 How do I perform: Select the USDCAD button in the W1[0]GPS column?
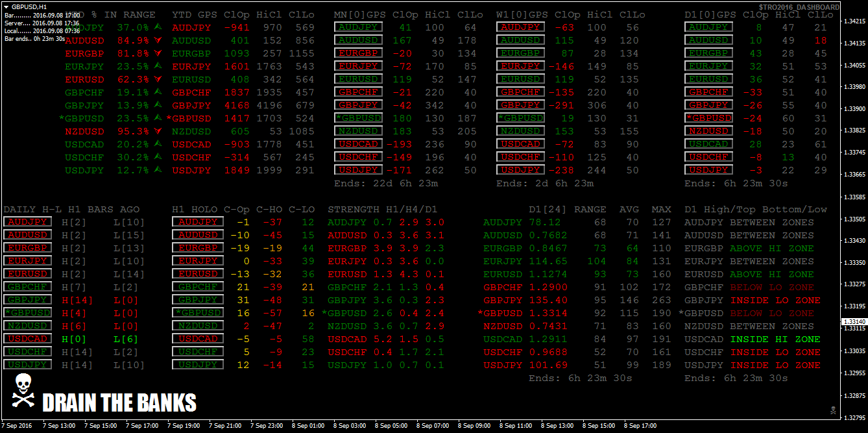pos(520,144)
